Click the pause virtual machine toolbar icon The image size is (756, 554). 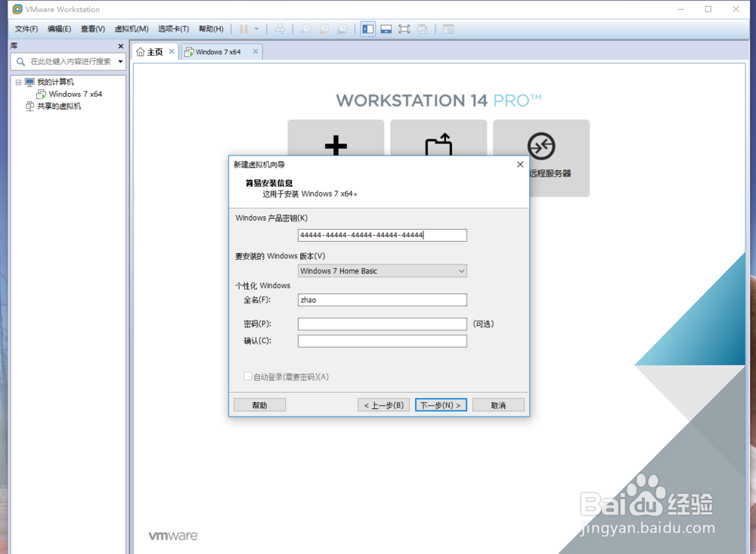tap(243, 29)
